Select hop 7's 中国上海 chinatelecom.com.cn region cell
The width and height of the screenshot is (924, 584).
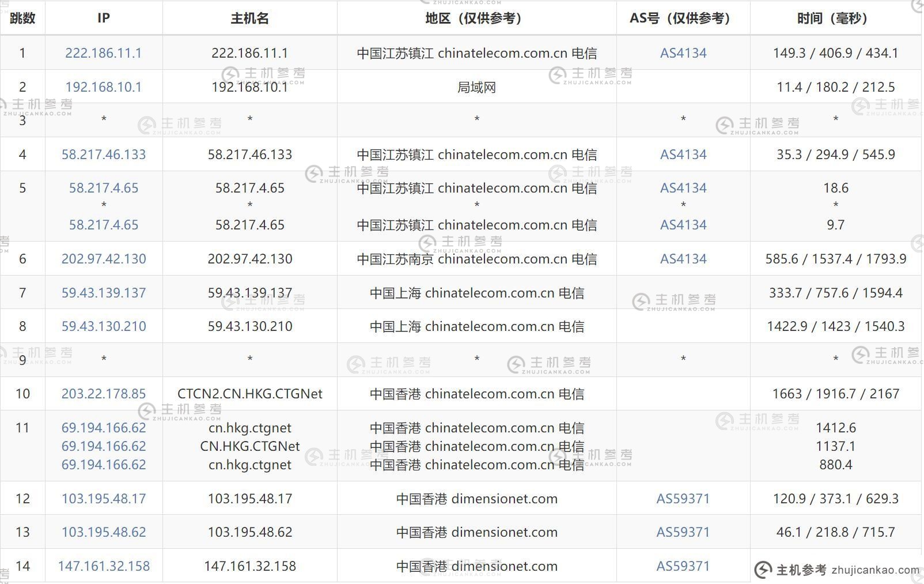477,293
